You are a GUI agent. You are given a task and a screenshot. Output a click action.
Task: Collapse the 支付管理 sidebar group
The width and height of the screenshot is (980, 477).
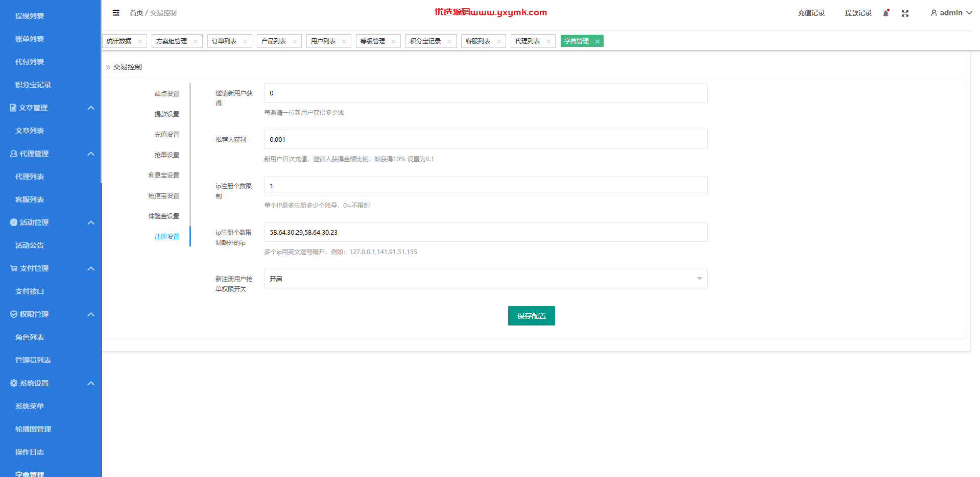pyautogui.click(x=91, y=268)
